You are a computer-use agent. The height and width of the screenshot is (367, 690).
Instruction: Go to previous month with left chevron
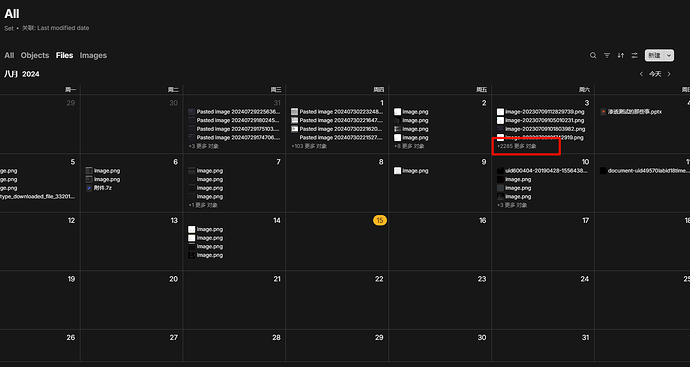[641, 74]
